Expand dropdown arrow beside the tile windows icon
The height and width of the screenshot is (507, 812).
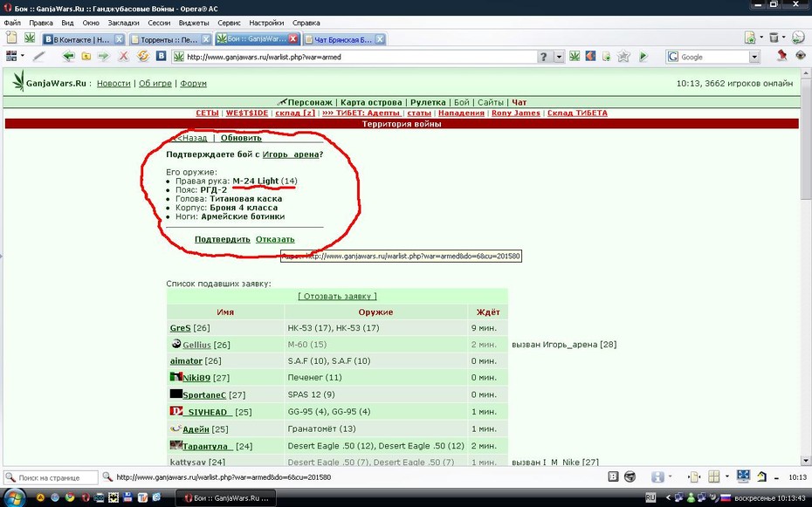tap(726, 476)
